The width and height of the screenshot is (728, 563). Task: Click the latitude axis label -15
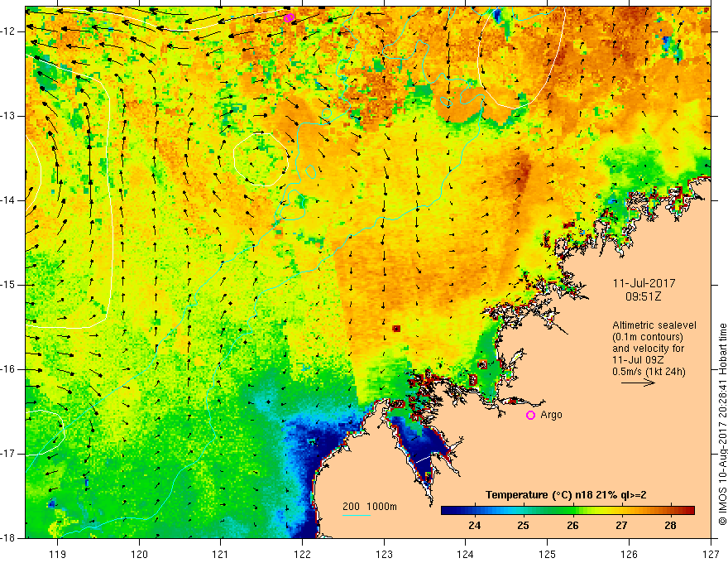10,285
